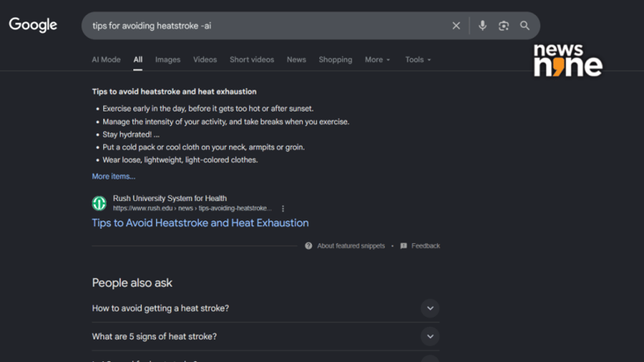The height and width of the screenshot is (362, 644).
Task: Expand 'What are 5 signs of heat stroke?'
Action: [x=430, y=337]
